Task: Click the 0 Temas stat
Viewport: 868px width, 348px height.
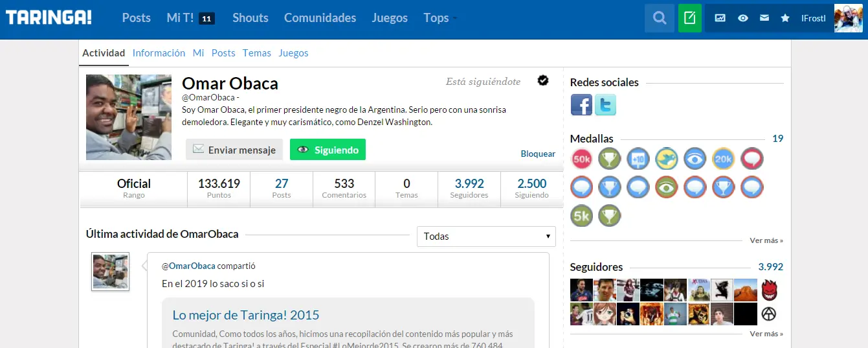Action: coord(406,189)
